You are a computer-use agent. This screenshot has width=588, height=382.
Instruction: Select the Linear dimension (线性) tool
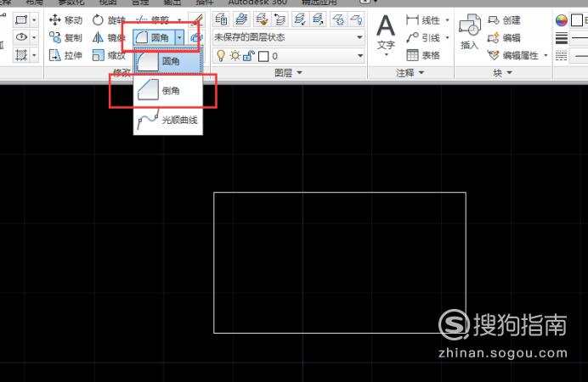pos(423,20)
